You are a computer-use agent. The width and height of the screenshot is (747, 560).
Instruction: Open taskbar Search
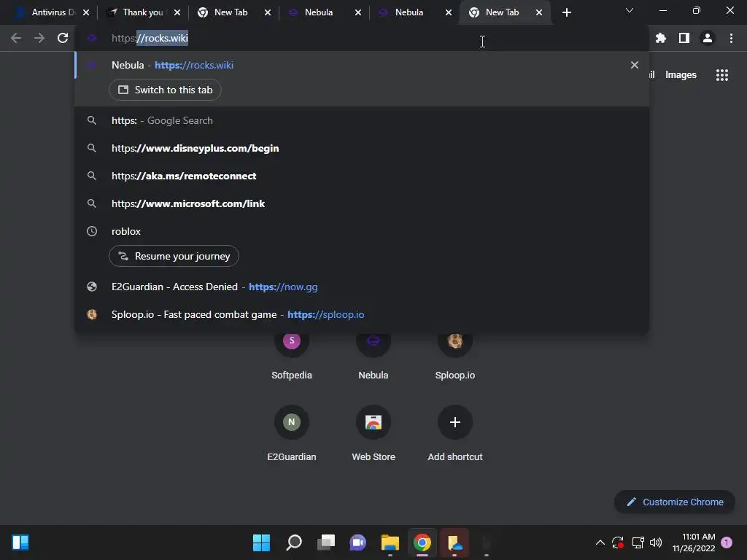tap(293, 542)
